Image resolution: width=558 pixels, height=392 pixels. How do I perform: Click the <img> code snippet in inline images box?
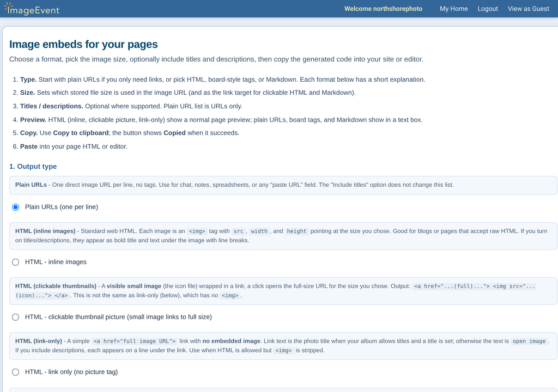(x=197, y=231)
